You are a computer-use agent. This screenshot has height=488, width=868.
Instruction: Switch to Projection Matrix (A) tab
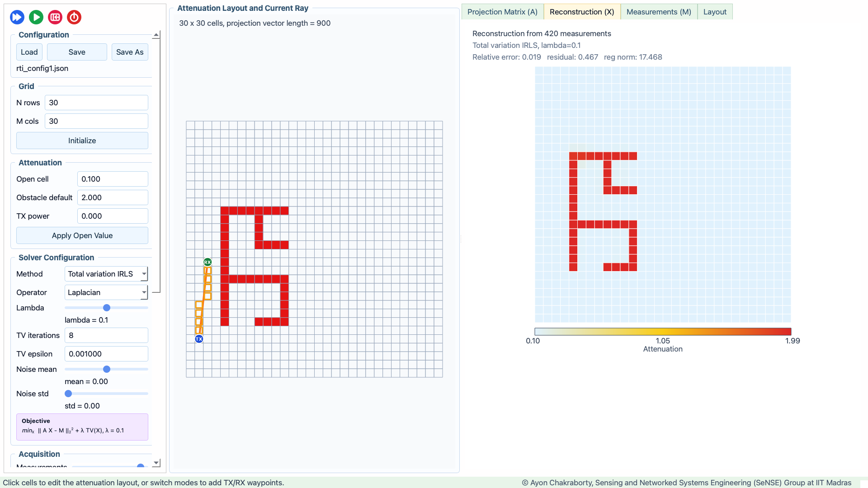click(502, 12)
